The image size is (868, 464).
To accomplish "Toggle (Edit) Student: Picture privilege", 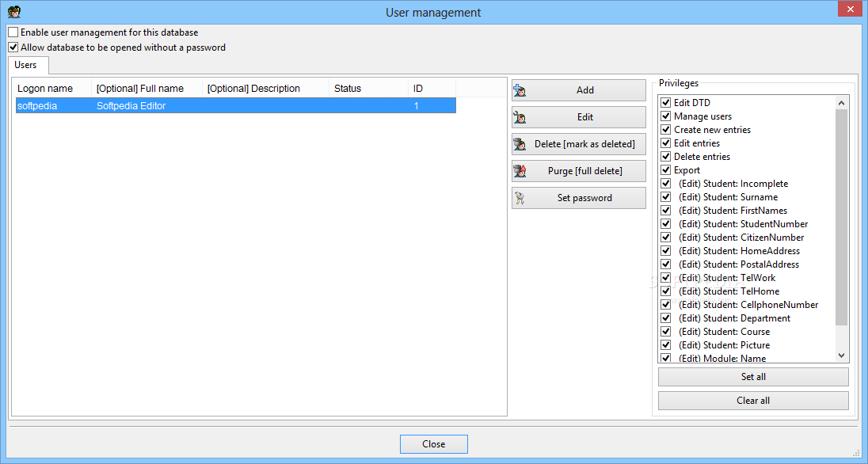I will pyautogui.click(x=666, y=345).
